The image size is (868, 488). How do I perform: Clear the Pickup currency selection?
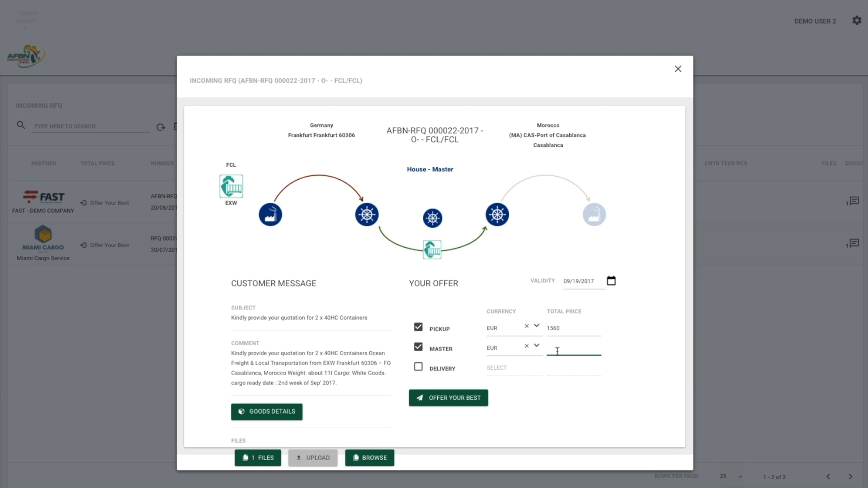point(527,326)
